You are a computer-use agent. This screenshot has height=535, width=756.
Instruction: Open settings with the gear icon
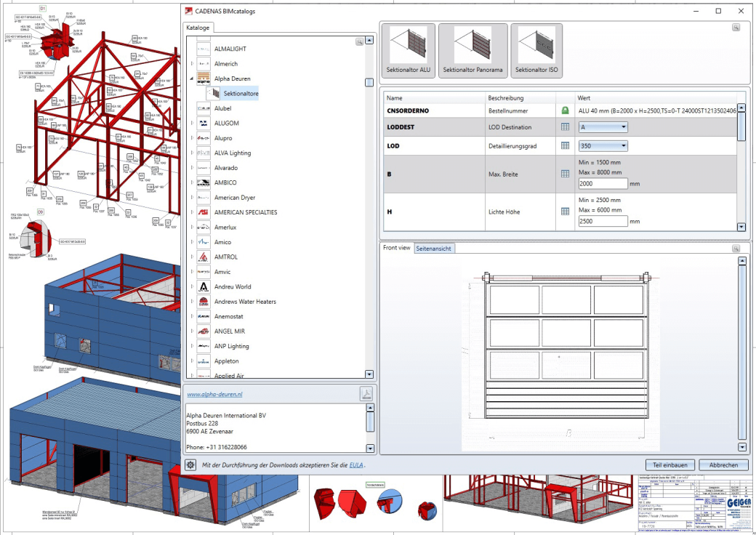pyautogui.click(x=190, y=465)
